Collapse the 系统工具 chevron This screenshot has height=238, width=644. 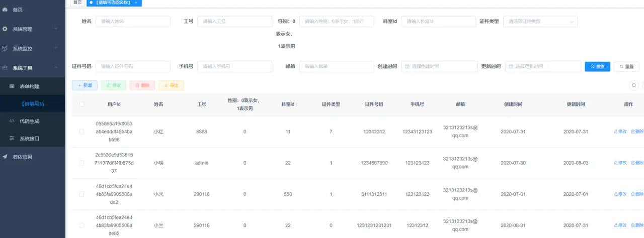[56, 68]
